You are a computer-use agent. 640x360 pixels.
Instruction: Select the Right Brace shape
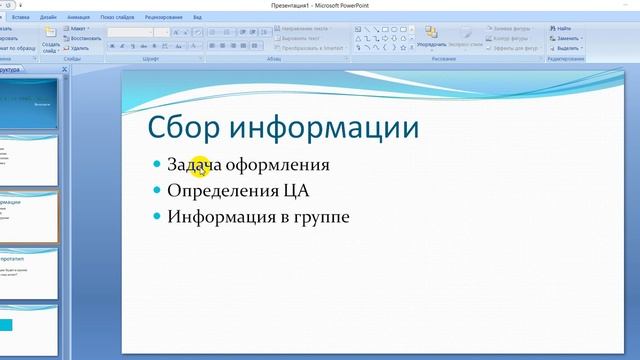click(x=394, y=48)
